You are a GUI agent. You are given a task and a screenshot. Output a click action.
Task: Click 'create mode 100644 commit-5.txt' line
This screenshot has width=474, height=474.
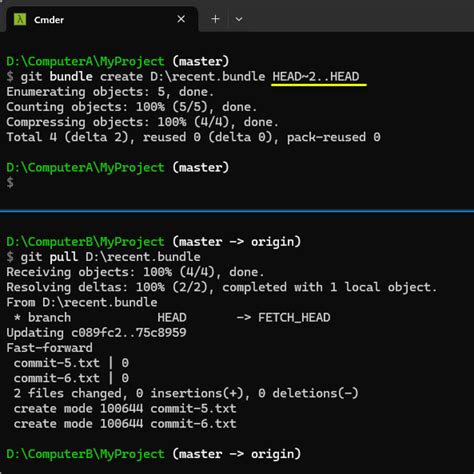tap(125, 409)
